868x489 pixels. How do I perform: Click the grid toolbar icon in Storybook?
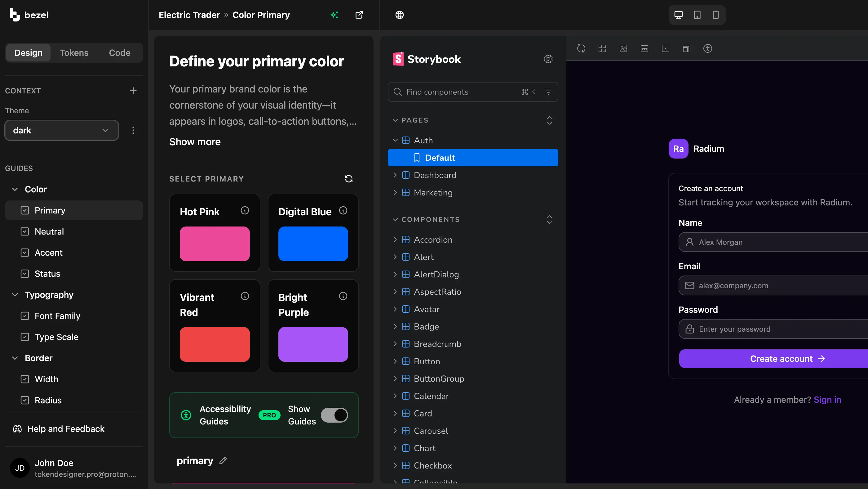click(x=602, y=49)
